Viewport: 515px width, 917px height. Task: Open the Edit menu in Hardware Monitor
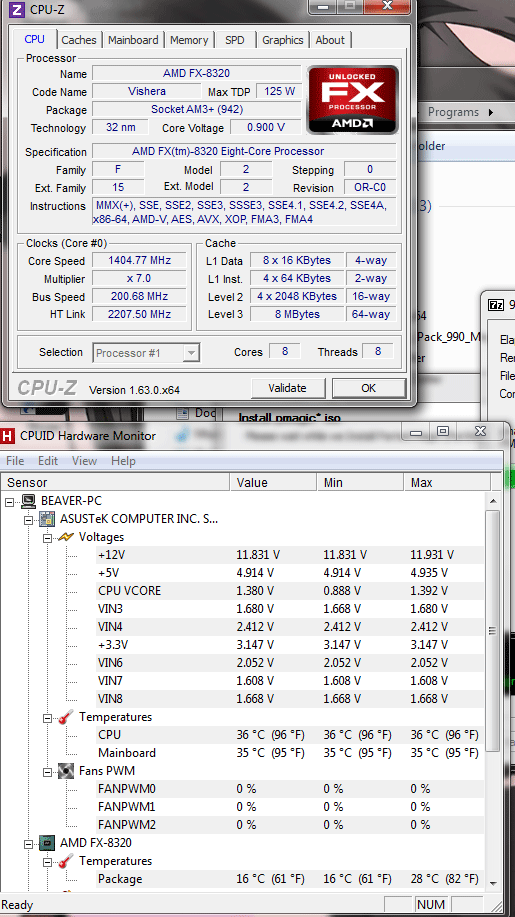(48, 461)
